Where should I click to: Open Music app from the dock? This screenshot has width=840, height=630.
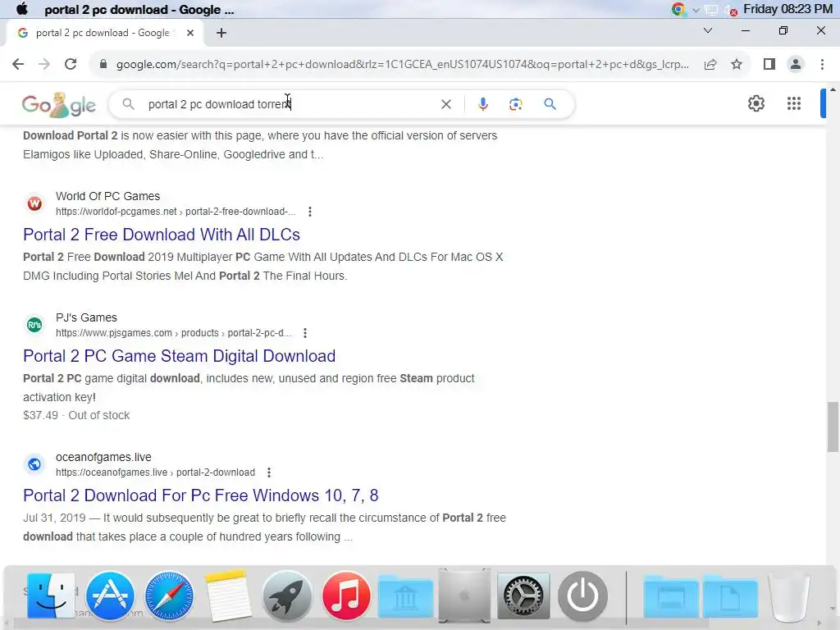click(x=346, y=596)
